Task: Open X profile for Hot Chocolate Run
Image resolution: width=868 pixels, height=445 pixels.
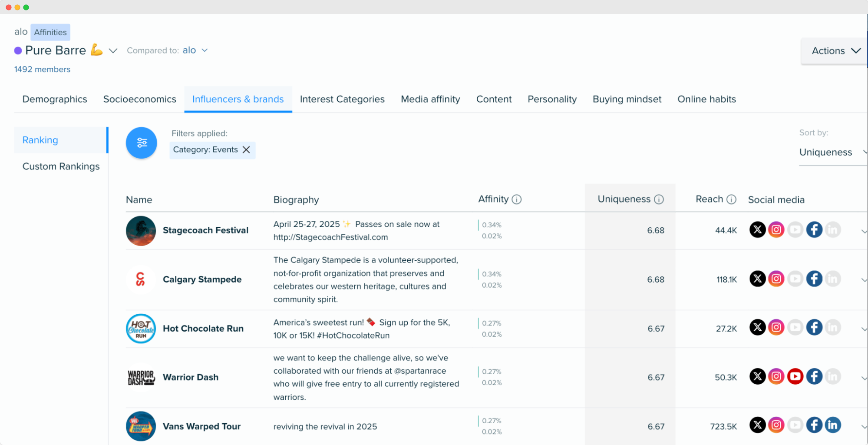Action: pyautogui.click(x=757, y=327)
